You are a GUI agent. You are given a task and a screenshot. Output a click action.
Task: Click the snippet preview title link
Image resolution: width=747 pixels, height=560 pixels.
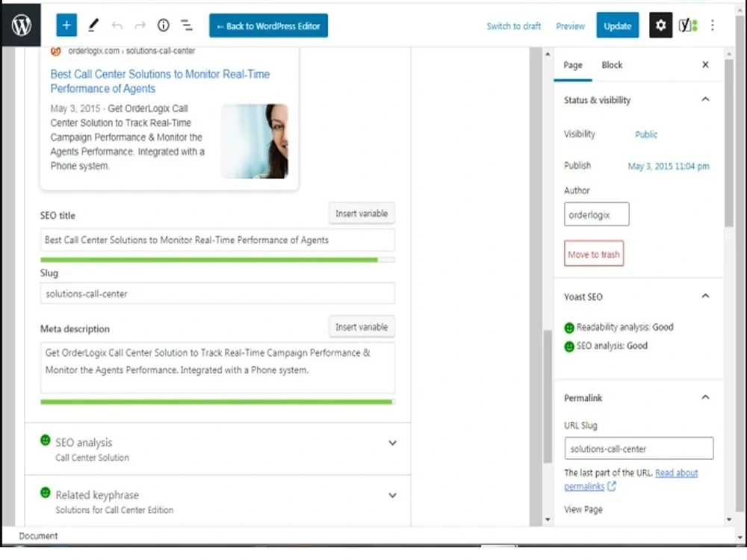pyautogui.click(x=160, y=81)
